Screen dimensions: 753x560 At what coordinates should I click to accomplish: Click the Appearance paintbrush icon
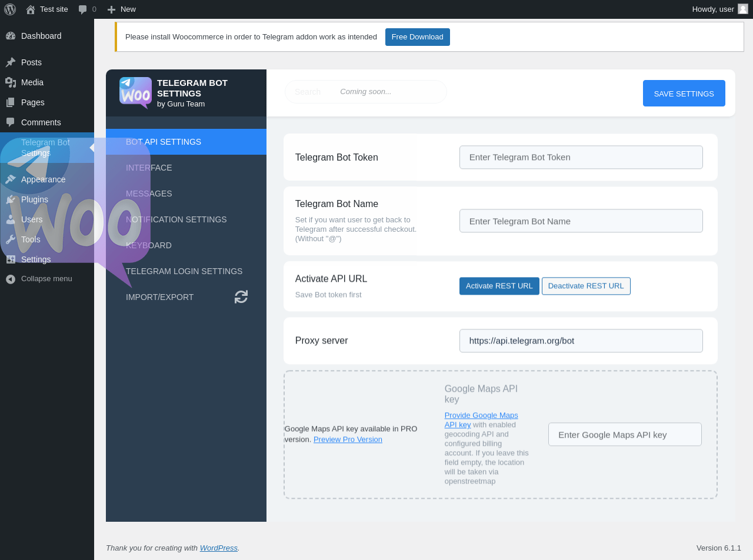coord(11,179)
